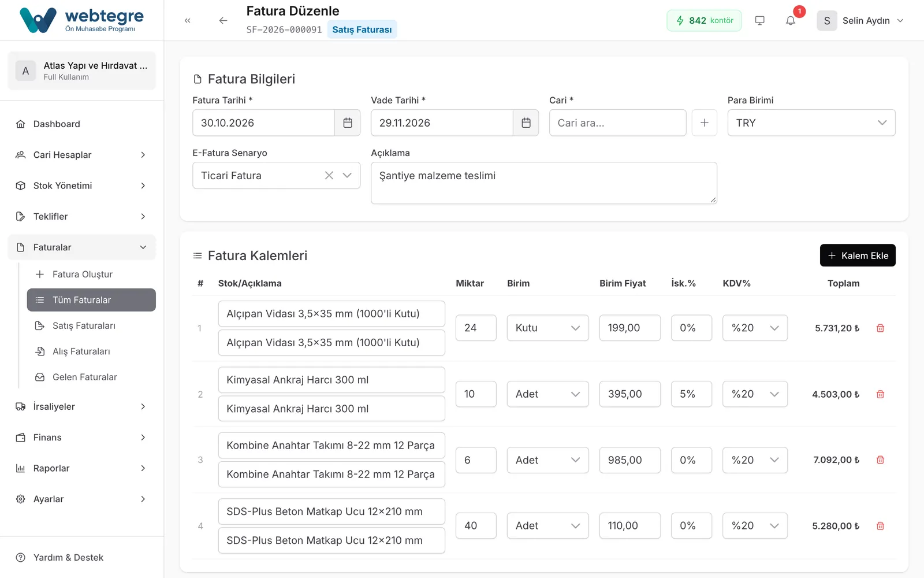Expand the Stok Yönetimi menu
Screen dimensions: 924x578
pos(82,186)
